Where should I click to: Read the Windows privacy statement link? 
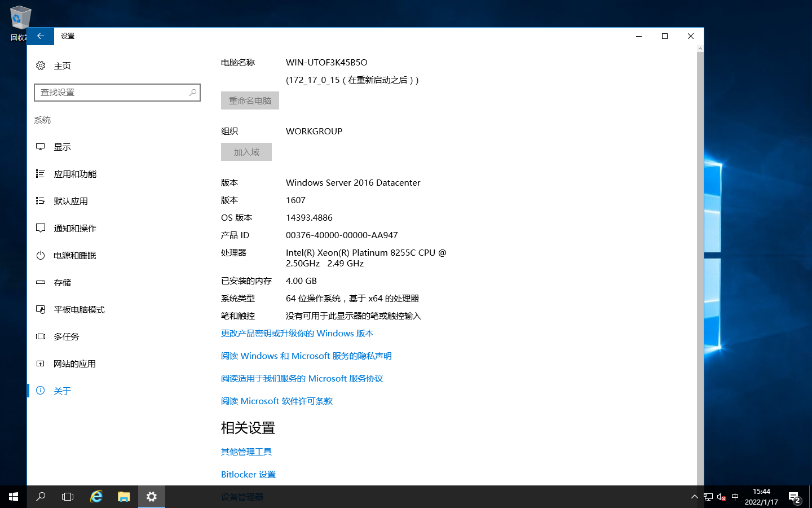[306, 356]
